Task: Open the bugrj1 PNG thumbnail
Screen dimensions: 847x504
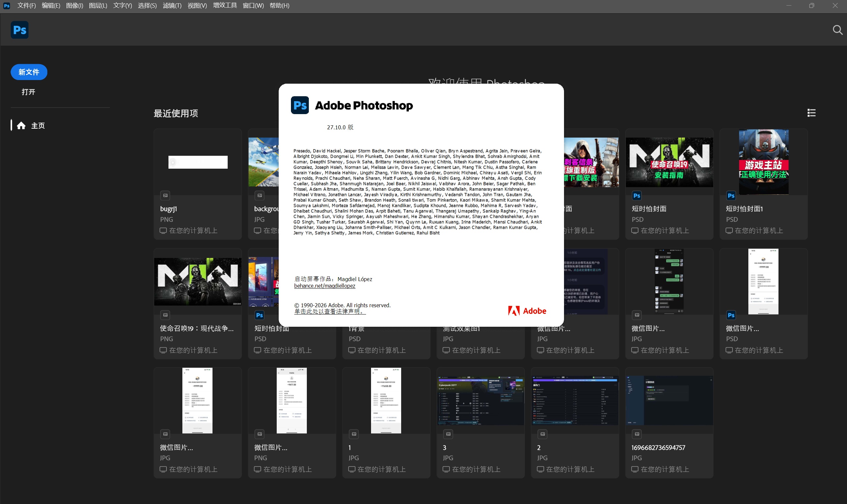Action: click(x=198, y=162)
